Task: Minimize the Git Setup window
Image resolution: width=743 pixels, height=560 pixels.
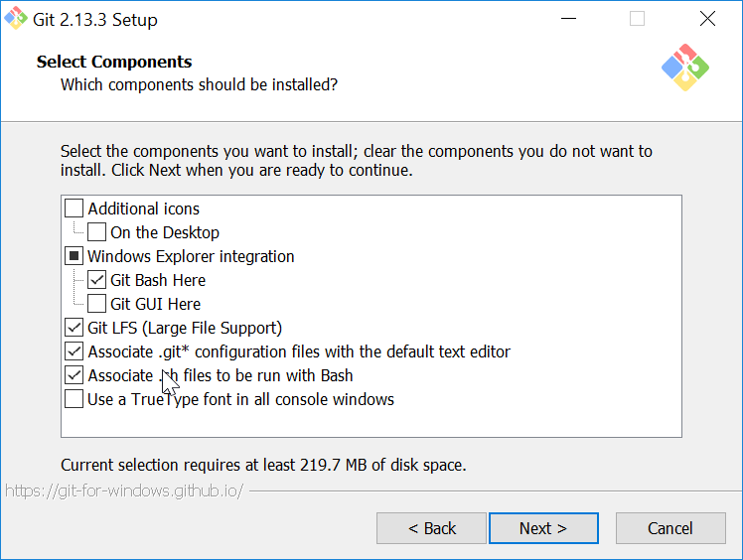Action: 568,19
